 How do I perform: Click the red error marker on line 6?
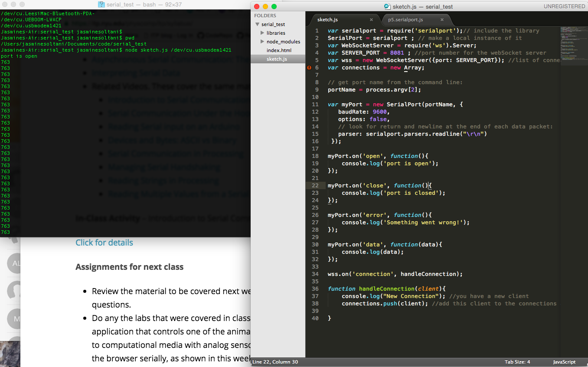click(309, 68)
